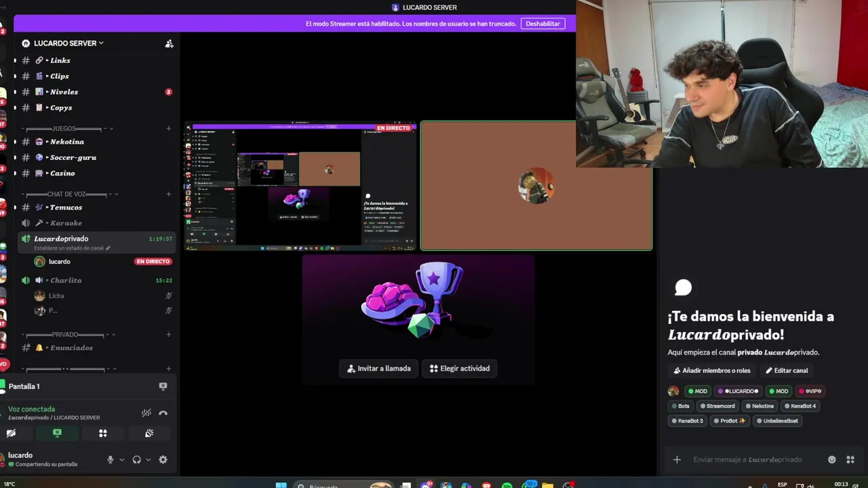This screenshot has height=488, width=868.
Task: Open the Casino channel
Action: [x=97, y=173]
